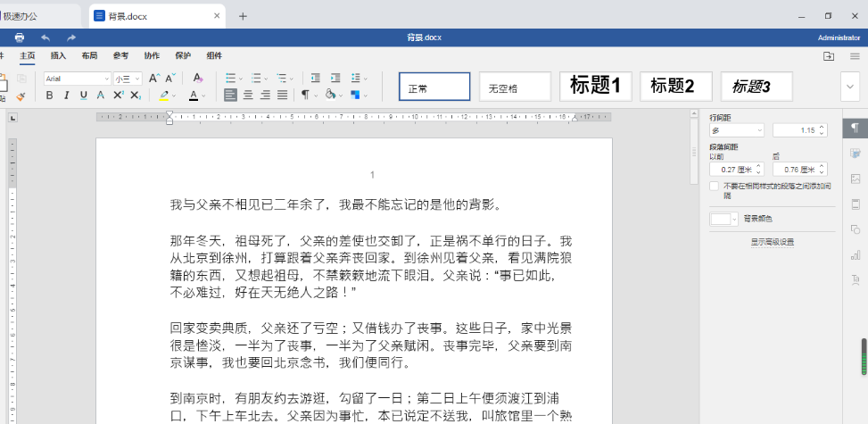Viewport: 868px width, 424px height.
Task: Open the 保护 ribbon tab
Action: click(x=183, y=55)
